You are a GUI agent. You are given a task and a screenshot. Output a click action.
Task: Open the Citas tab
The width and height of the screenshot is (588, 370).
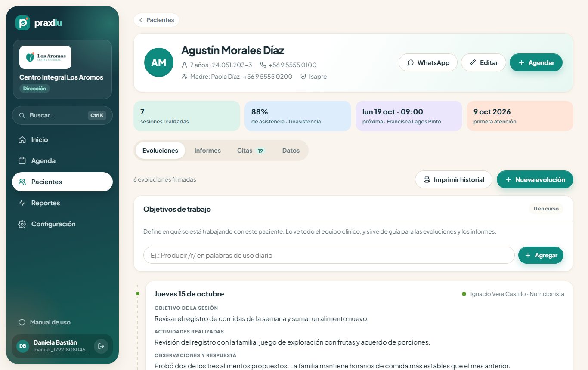click(x=251, y=151)
